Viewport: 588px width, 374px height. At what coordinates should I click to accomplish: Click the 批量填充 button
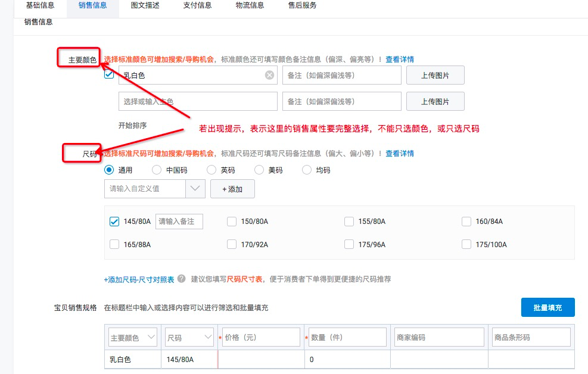(x=547, y=307)
